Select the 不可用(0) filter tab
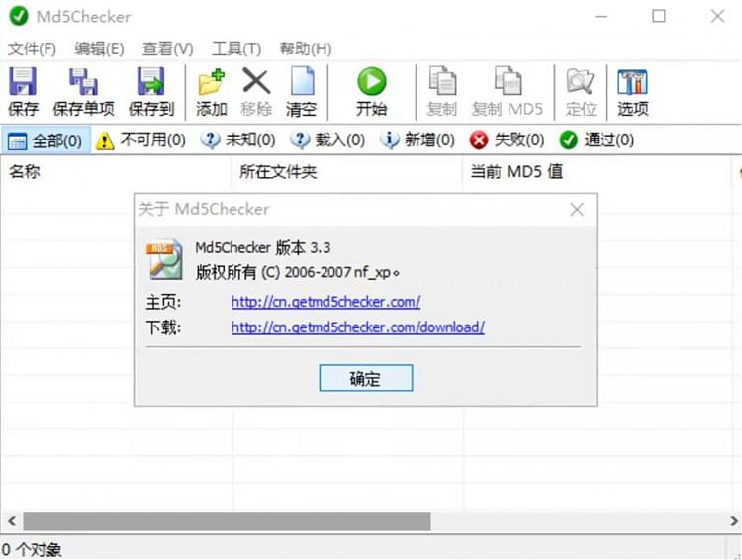Image resolution: width=742 pixels, height=560 pixels. [x=140, y=140]
